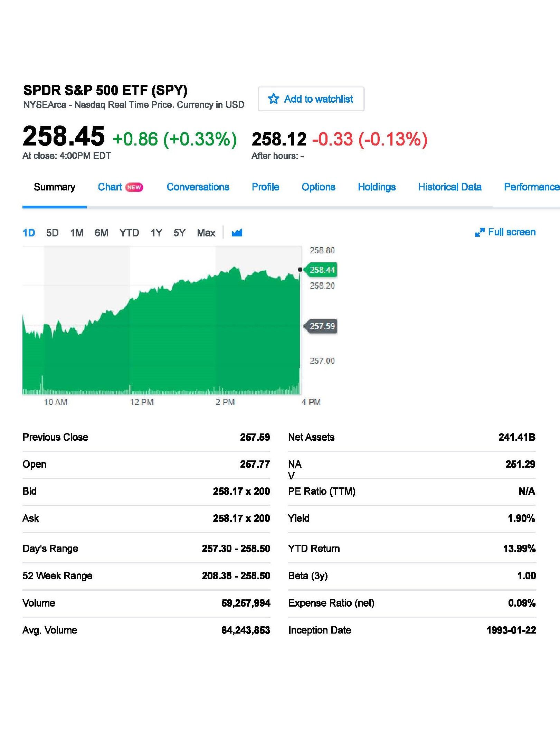560x730 pixels.
Task: Click the Yield value 1.90%
Action: [521, 518]
